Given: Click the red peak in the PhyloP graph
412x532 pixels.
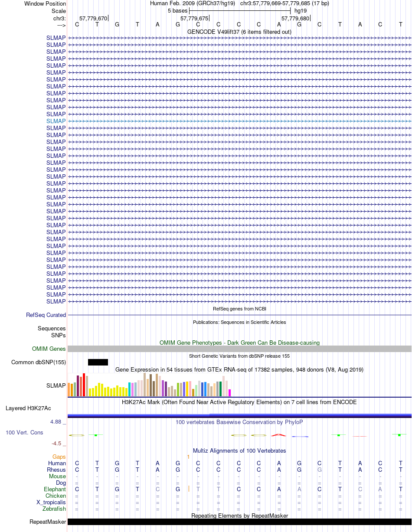Looking at the screenshot, I should pos(279,434).
